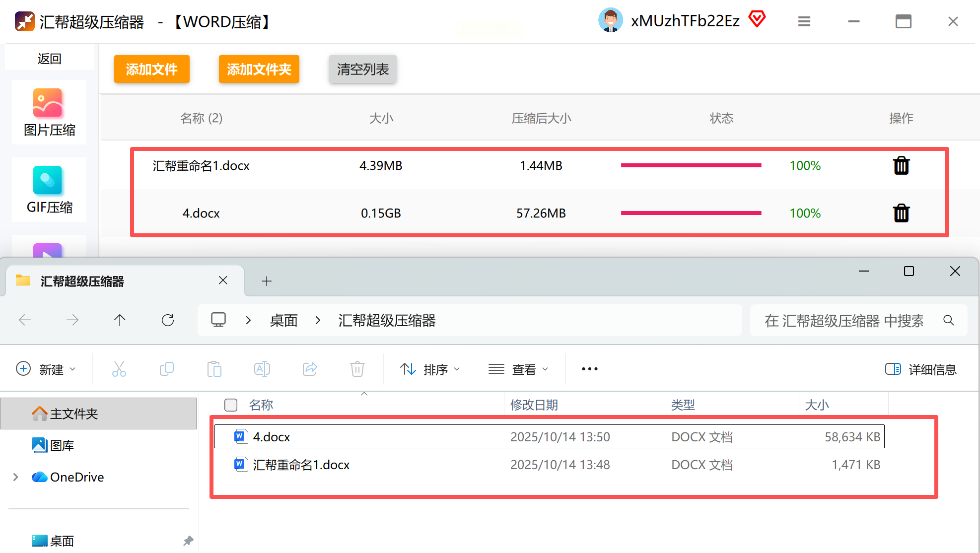Navigate up one folder level

click(x=120, y=320)
